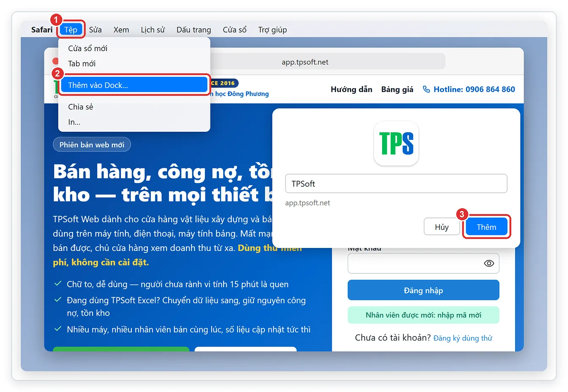Screen dimensions: 568x392
Task: Open the Trợ giúp menu
Action: point(273,30)
